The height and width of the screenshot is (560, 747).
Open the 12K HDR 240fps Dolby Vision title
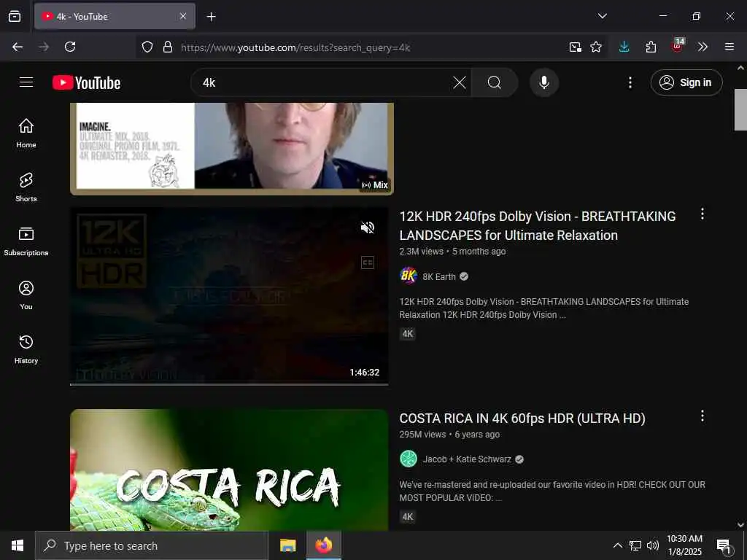(x=538, y=226)
